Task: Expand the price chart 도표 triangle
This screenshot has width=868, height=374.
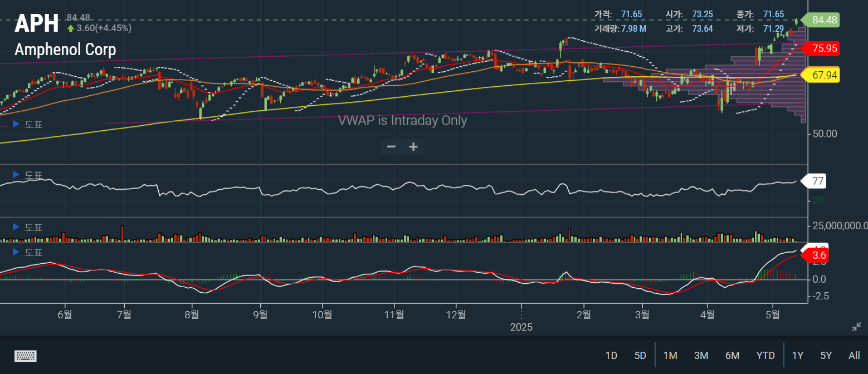Action: click(x=16, y=124)
